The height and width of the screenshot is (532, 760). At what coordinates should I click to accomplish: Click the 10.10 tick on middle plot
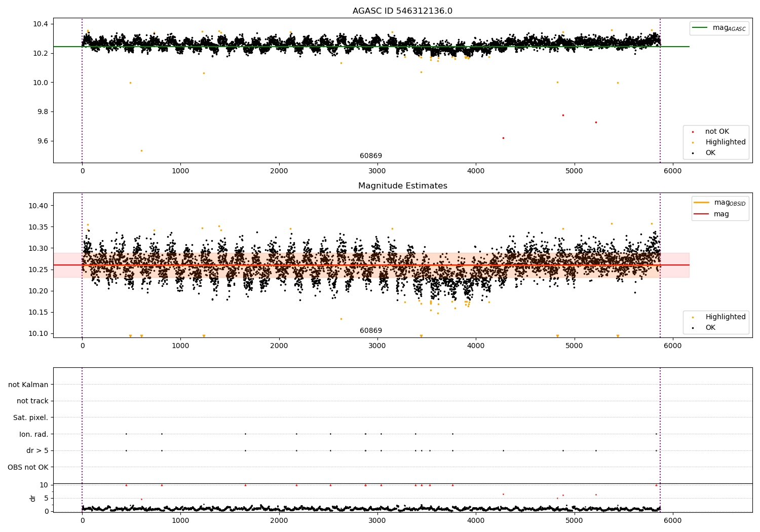click(39, 334)
